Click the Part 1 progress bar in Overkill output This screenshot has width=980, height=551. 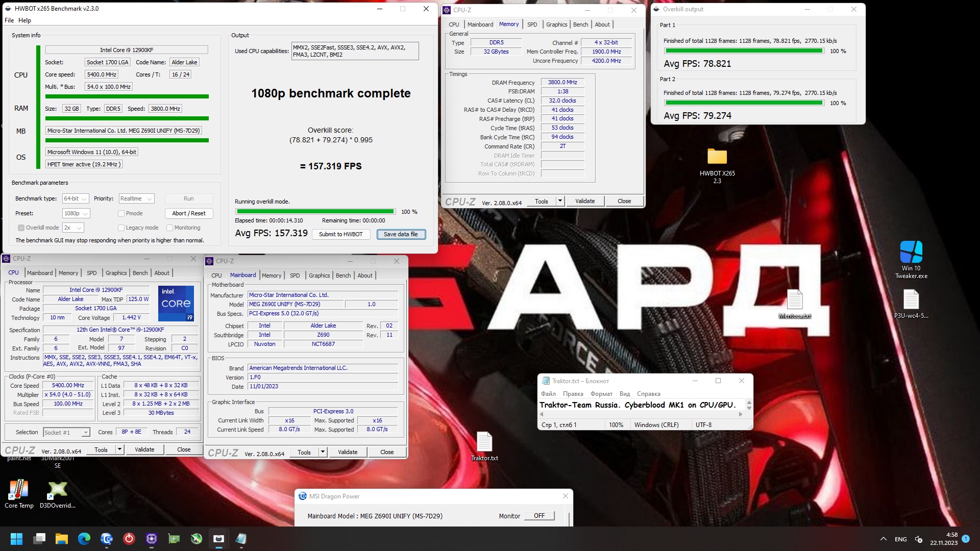point(744,51)
